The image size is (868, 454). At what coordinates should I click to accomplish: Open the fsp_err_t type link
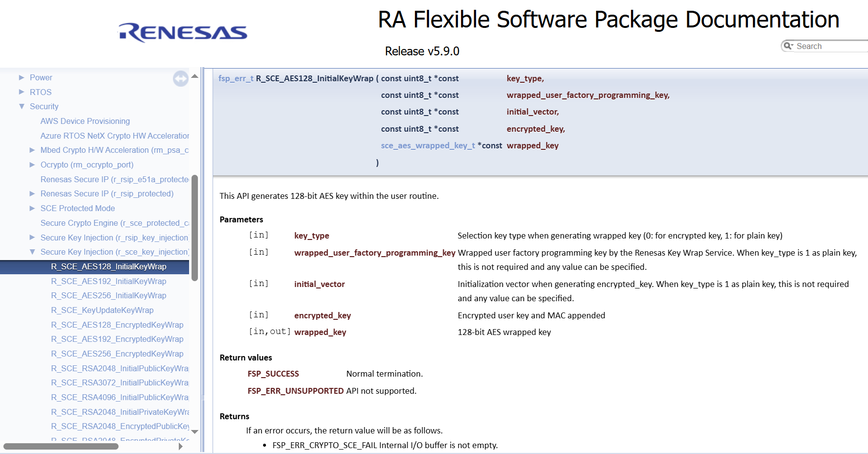(x=236, y=78)
